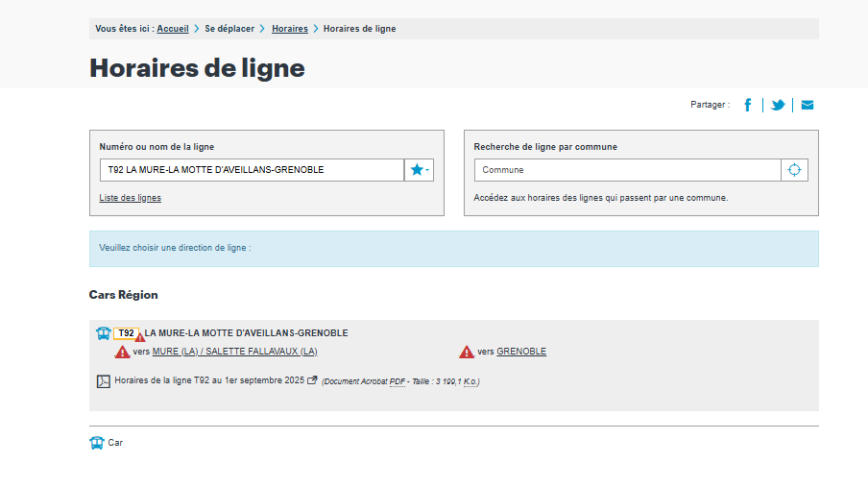The height and width of the screenshot is (488, 868).
Task: Click the external link icon after timetable text
Action: [312, 380]
